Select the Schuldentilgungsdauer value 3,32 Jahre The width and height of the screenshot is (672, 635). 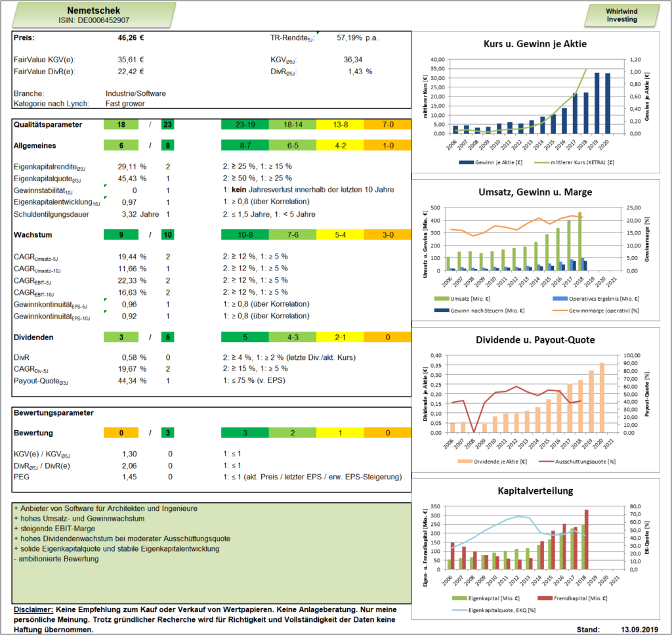140,214
